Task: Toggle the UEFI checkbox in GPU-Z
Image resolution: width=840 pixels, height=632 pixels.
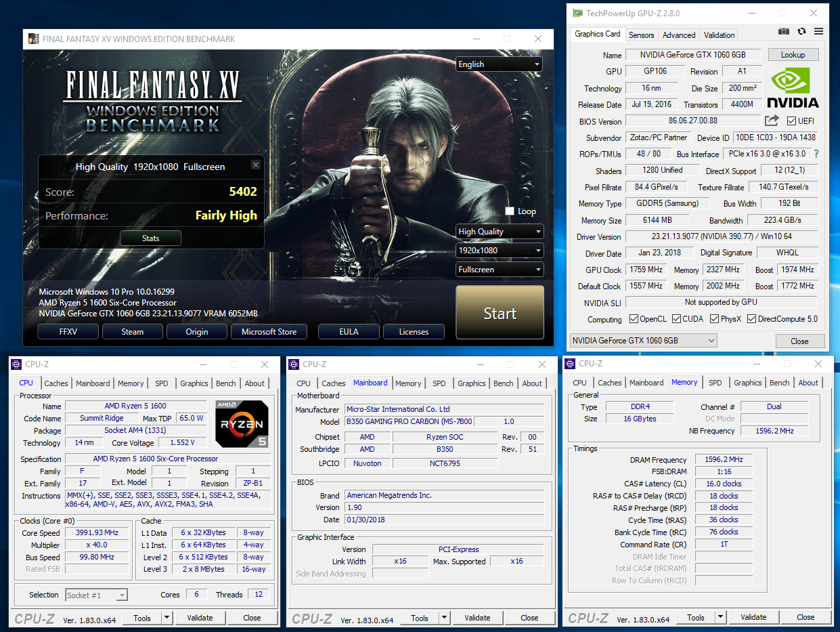Action: click(792, 121)
